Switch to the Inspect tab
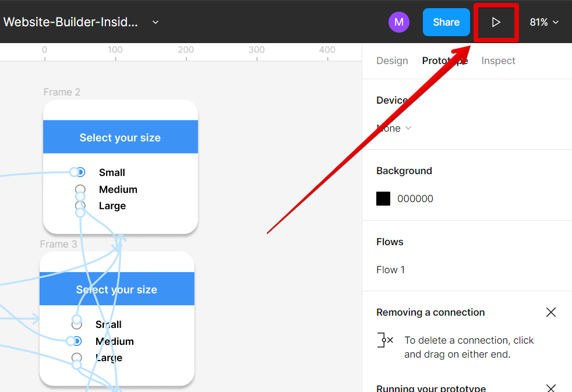The width and height of the screenshot is (572, 392). [498, 61]
